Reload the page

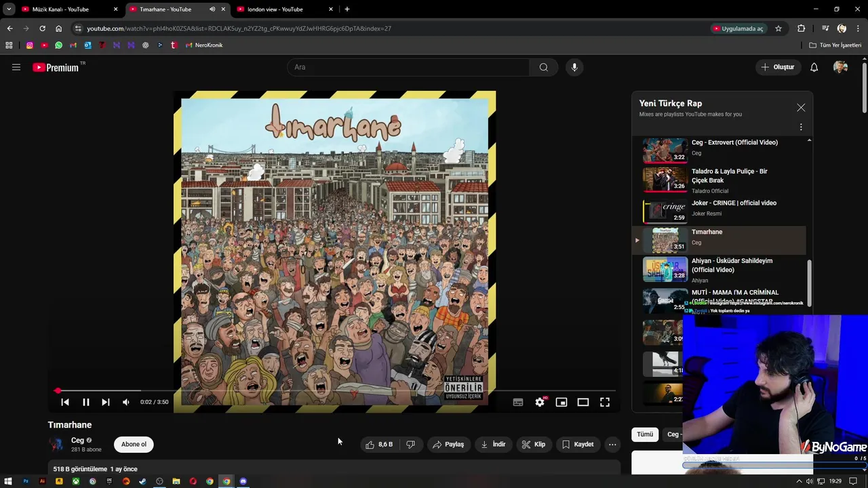42,28
